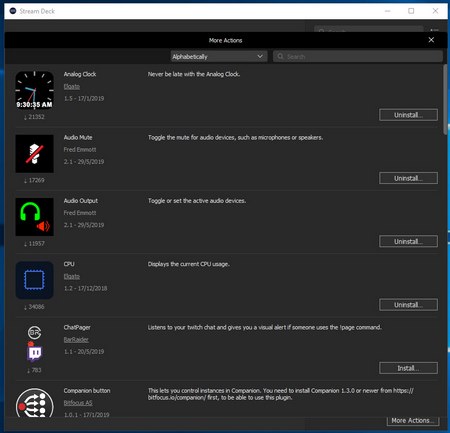Screen dimensions: 450x433
Task: Open the BarRaider author link
Action: (76, 340)
